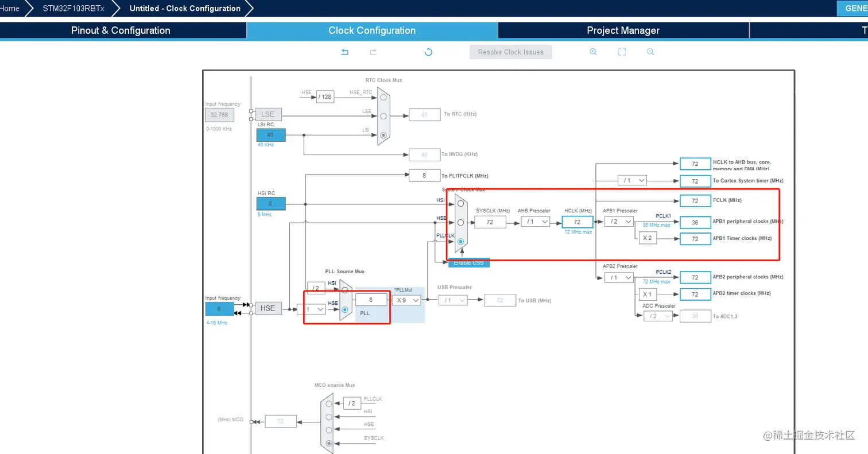
Task: Click the '/ 128' HSE divider box
Action: pyautogui.click(x=325, y=96)
